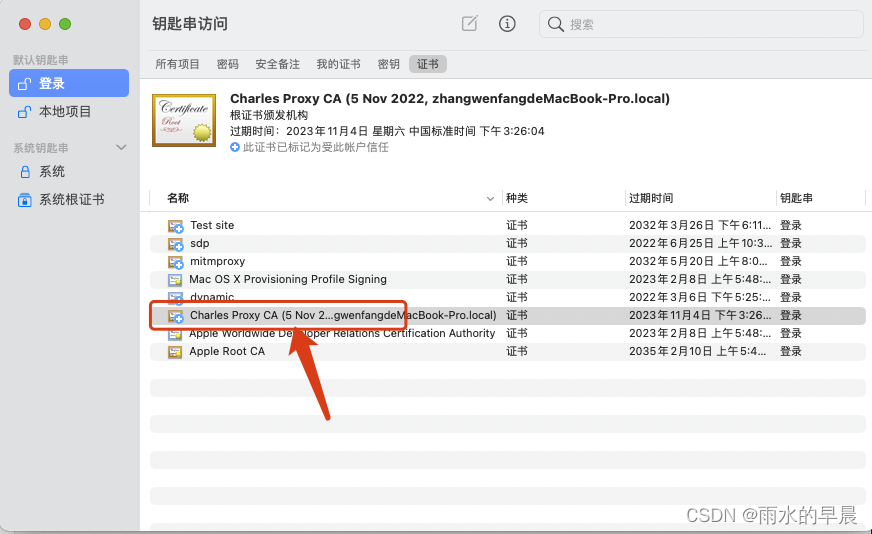Viewport: 872px width, 534px height.
Task: Click expiry 2022年6月25日 of sdp
Action: (700, 243)
